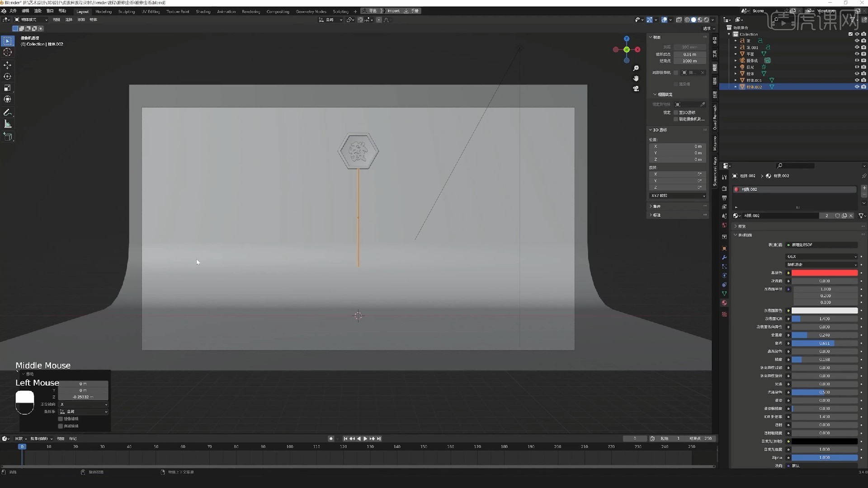868x488 pixels.
Task: Hide 摄像机 with its eye icon
Action: 857,61
